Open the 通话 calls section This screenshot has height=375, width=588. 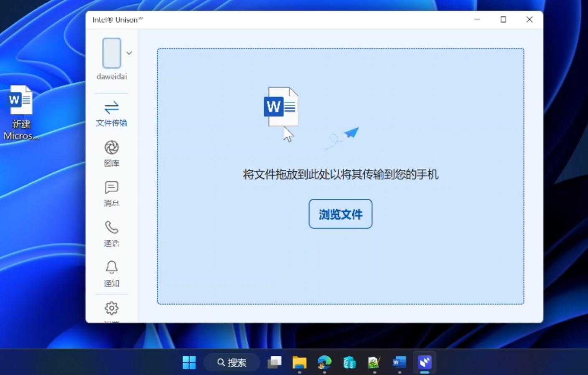click(x=111, y=233)
